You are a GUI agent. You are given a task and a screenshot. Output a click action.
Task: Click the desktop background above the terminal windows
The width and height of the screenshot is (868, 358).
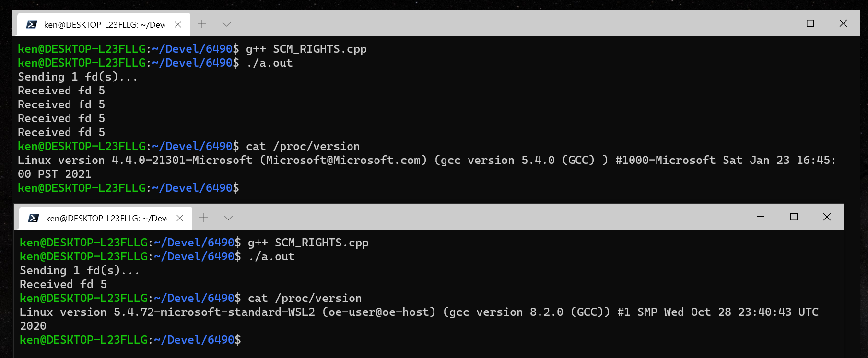432,4
